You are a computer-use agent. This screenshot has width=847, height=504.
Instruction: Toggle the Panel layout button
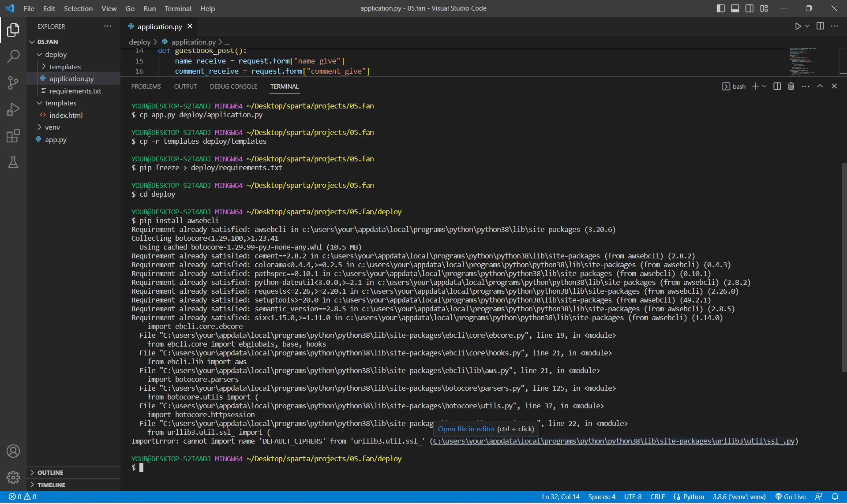tap(735, 8)
